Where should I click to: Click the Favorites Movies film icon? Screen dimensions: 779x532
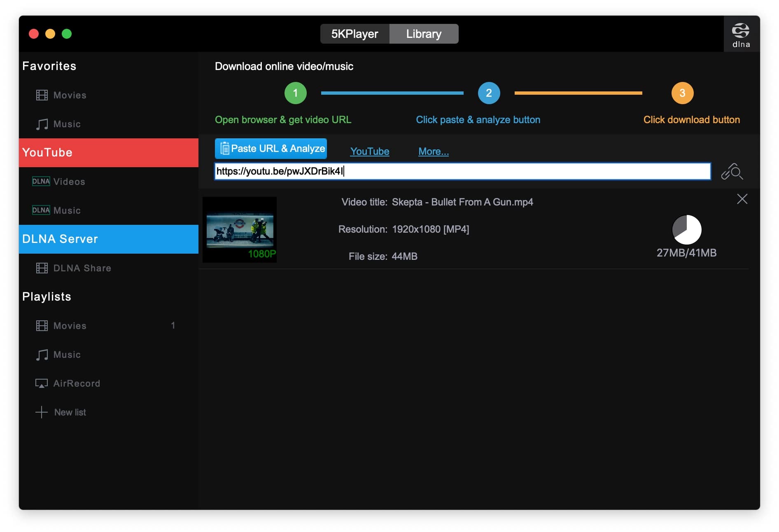(x=42, y=95)
